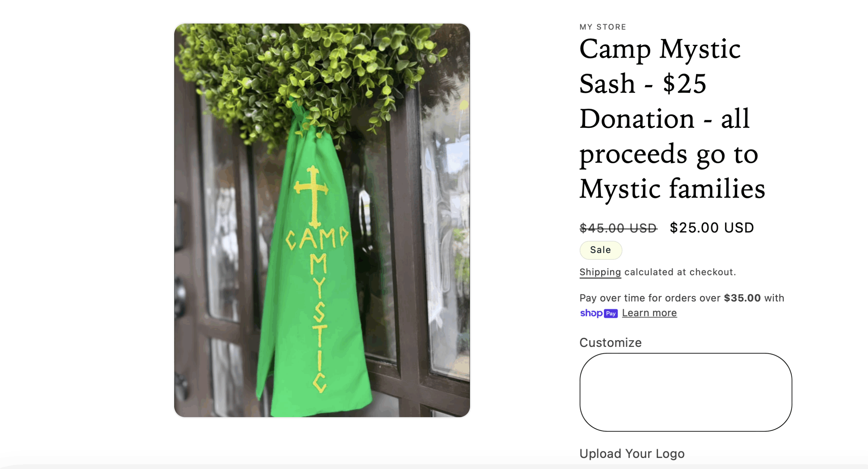Focus the Customize text box
The height and width of the screenshot is (469, 868).
click(686, 392)
